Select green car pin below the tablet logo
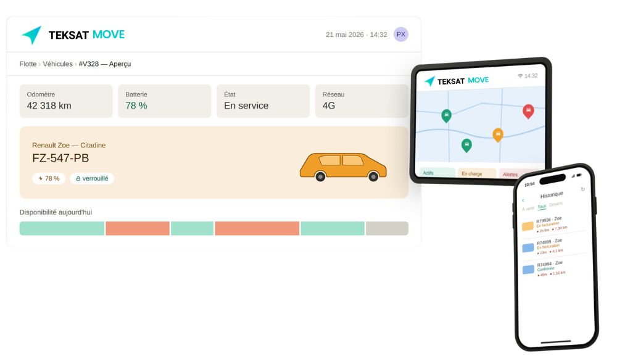This screenshot has height=364, width=617. 446,116
